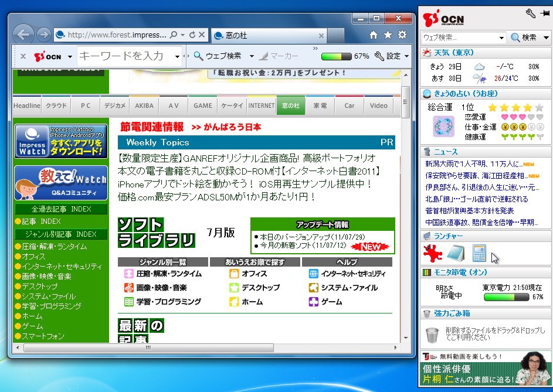Open Notepad from the OCN launcher panel
This screenshot has width=553, height=392.
(x=455, y=252)
